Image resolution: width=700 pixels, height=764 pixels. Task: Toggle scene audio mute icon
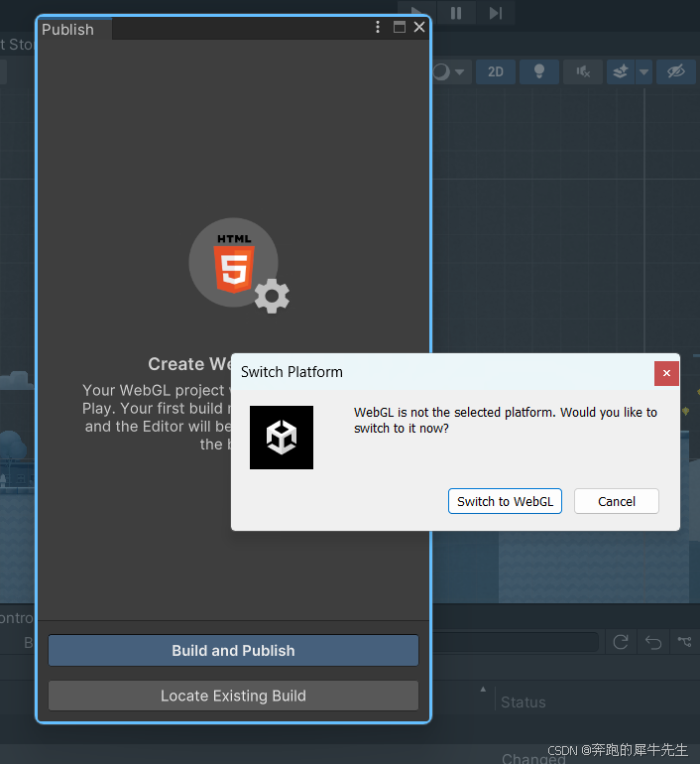583,72
